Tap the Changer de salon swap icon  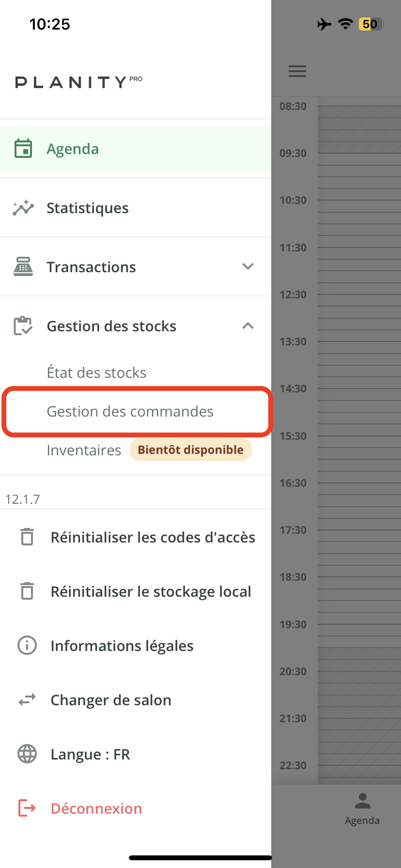click(x=27, y=700)
